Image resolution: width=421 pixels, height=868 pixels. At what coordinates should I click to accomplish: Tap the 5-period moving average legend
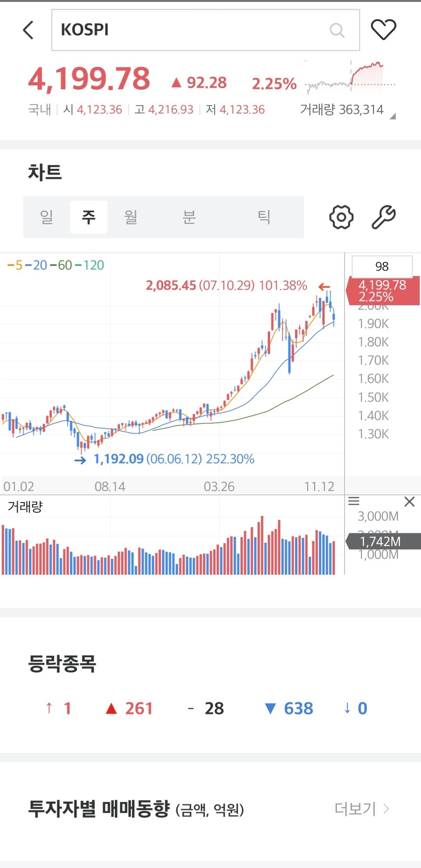pyautogui.click(x=15, y=266)
